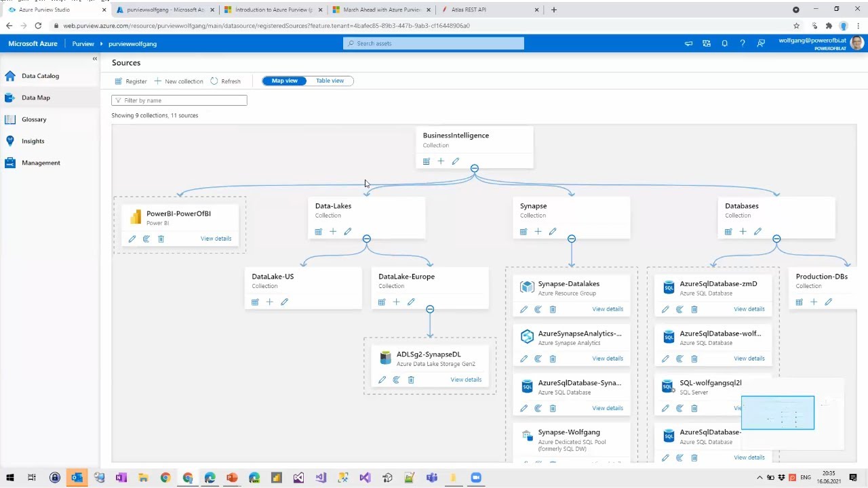This screenshot has height=488, width=868.
Task: Open Azure notifications bell
Action: (724, 43)
